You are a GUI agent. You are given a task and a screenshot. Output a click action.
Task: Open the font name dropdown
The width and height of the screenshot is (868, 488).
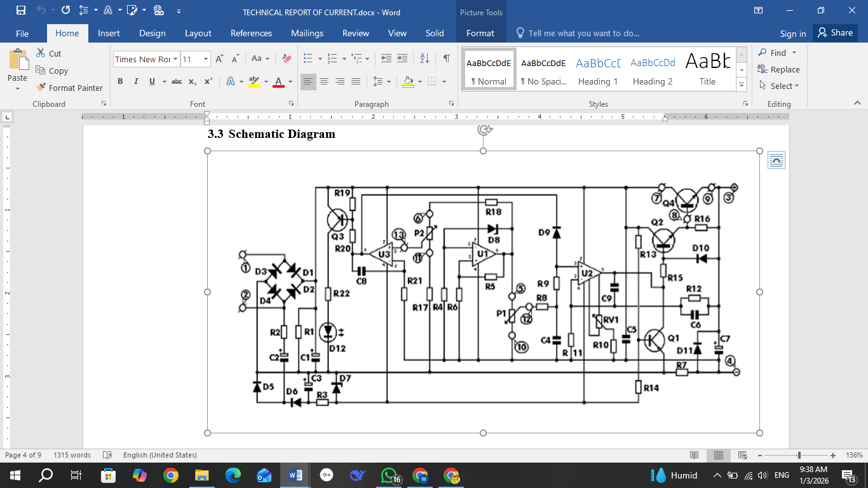pos(175,59)
